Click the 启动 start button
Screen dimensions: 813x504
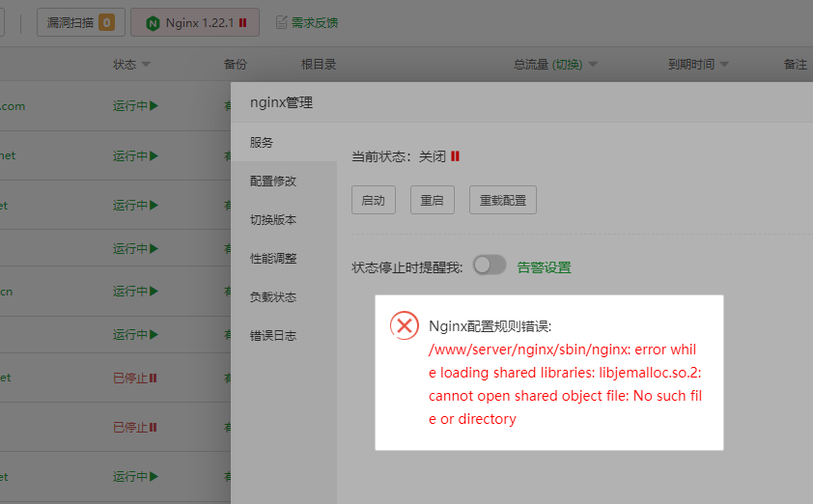pyautogui.click(x=374, y=200)
